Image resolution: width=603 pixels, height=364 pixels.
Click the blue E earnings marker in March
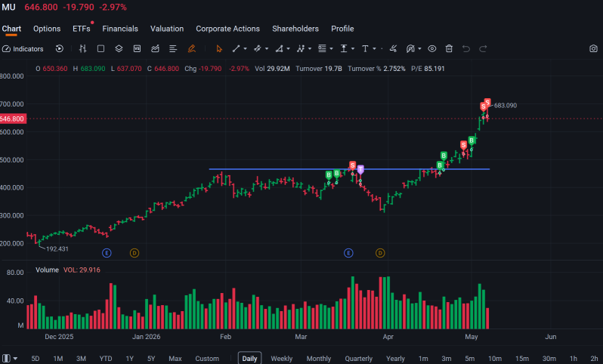(x=348, y=253)
